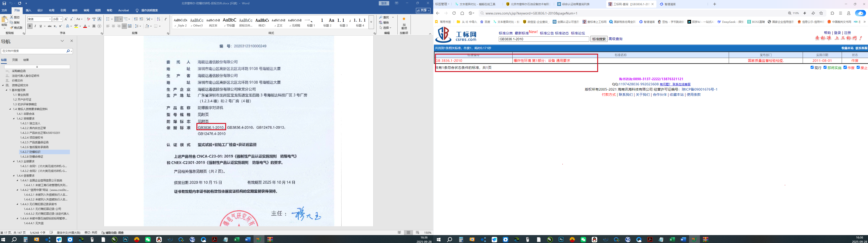The height and width of the screenshot is (243, 868).
Task: Go to the browser home page
Action: (462, 13)
